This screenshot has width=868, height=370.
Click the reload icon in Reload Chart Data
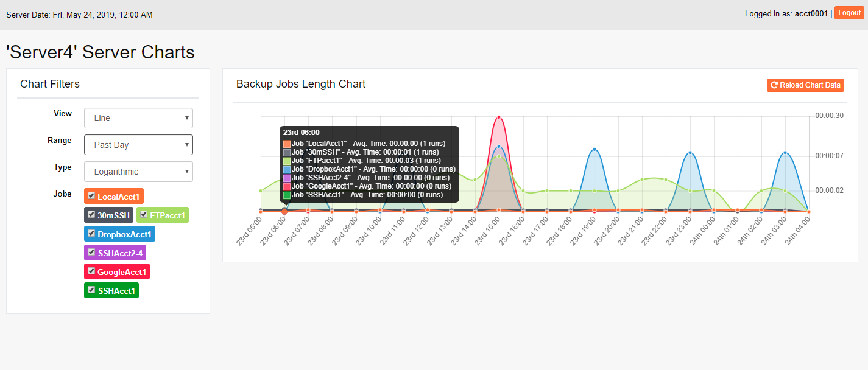point(774,85)
